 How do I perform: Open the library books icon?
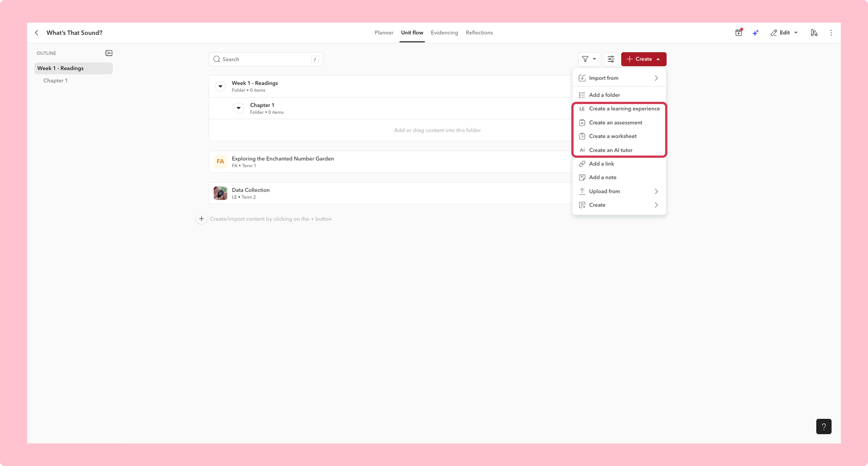[814, 33]
